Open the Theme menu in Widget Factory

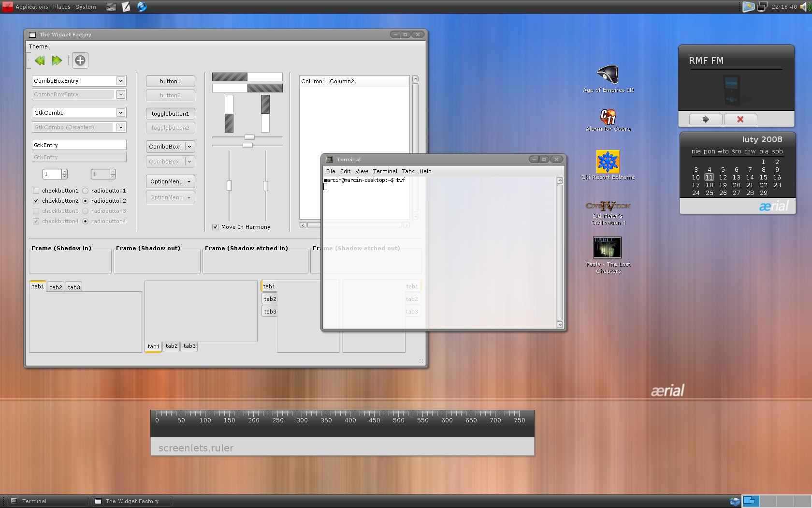pos(38,46)
